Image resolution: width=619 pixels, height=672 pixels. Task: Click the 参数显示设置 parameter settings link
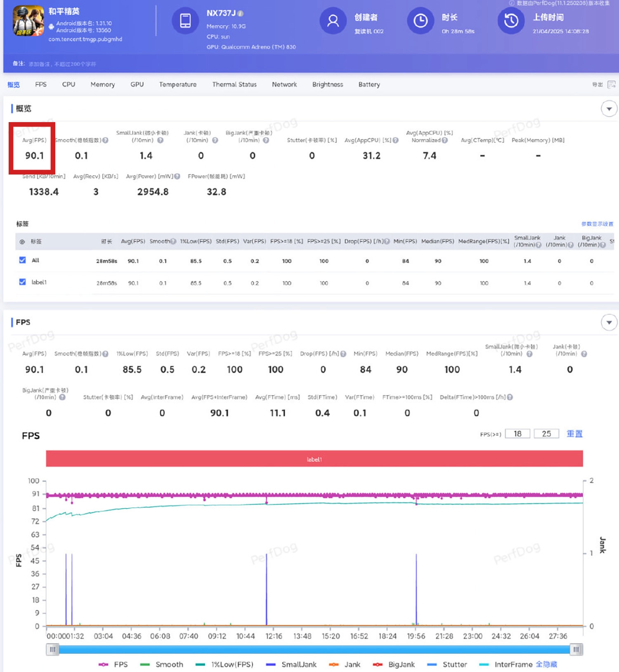[597, 224]
